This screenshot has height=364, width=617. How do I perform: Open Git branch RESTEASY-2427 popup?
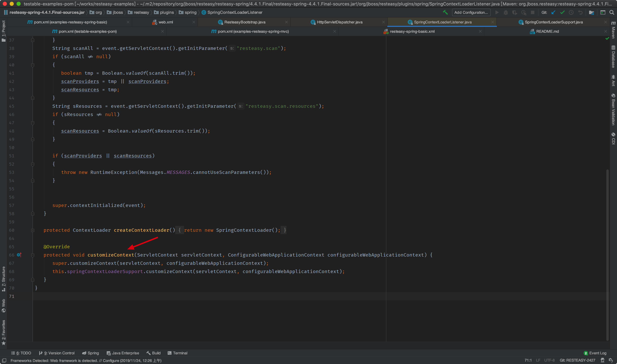click(x=577, y=360)
